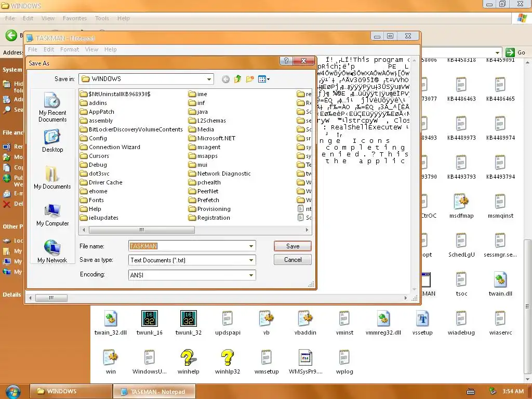The width and height of the screenshot is (532, 399).
Task: Select My Computer in places bar
Action: point(52,215)
